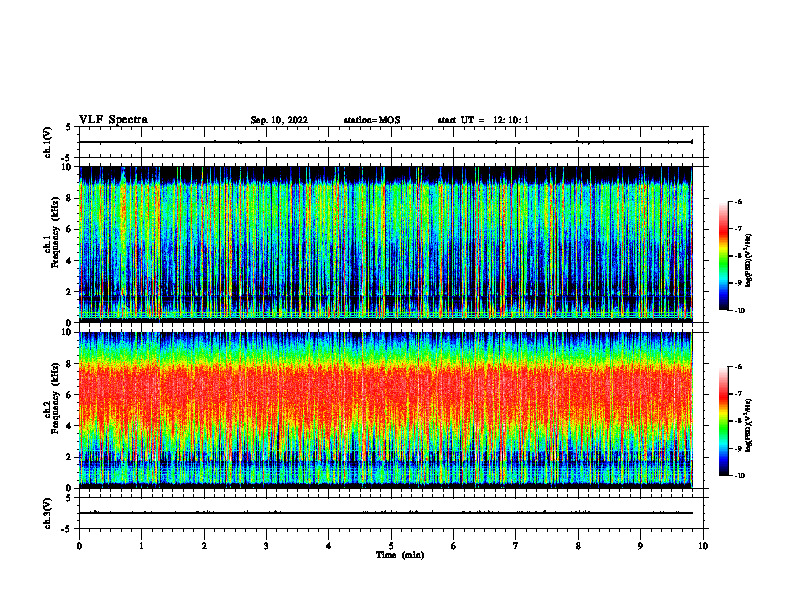Click the ch.1 voltage waveform trace

pos(385,142)
